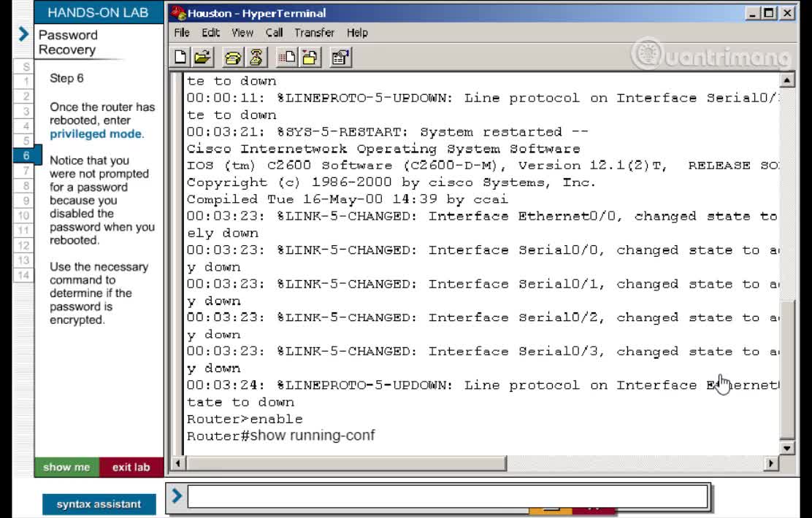Go to lab step 13
The image size is (812, 518).
tap(24, 260)
